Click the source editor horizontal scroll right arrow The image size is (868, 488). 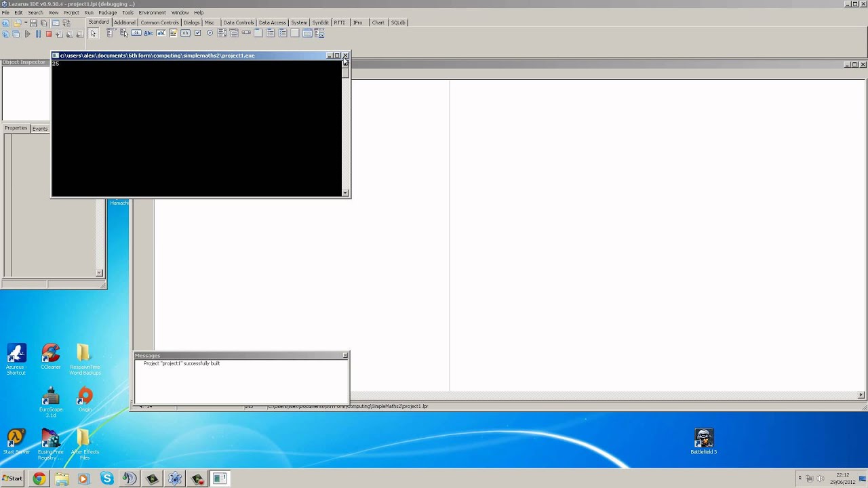coord(861,395)
